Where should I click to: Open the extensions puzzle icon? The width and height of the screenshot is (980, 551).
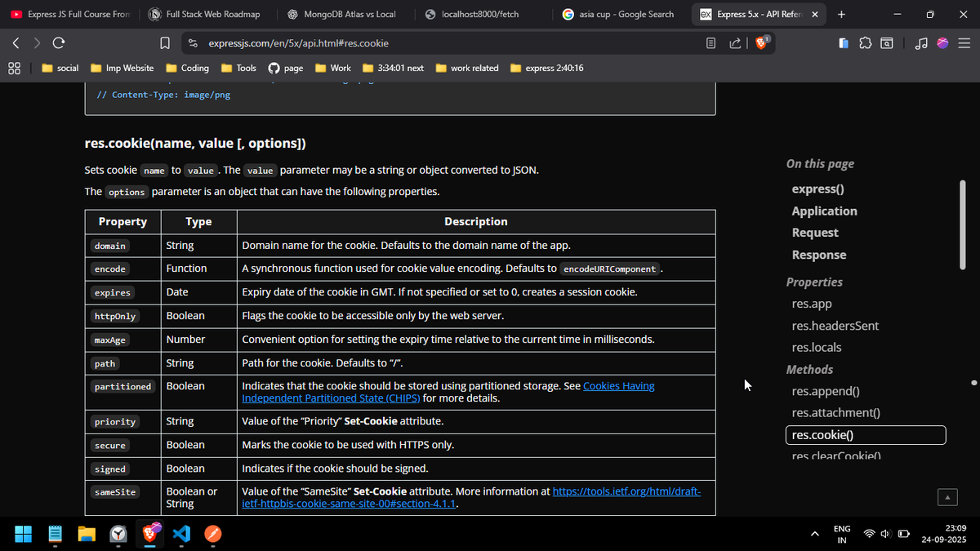[x=865, y=42]
